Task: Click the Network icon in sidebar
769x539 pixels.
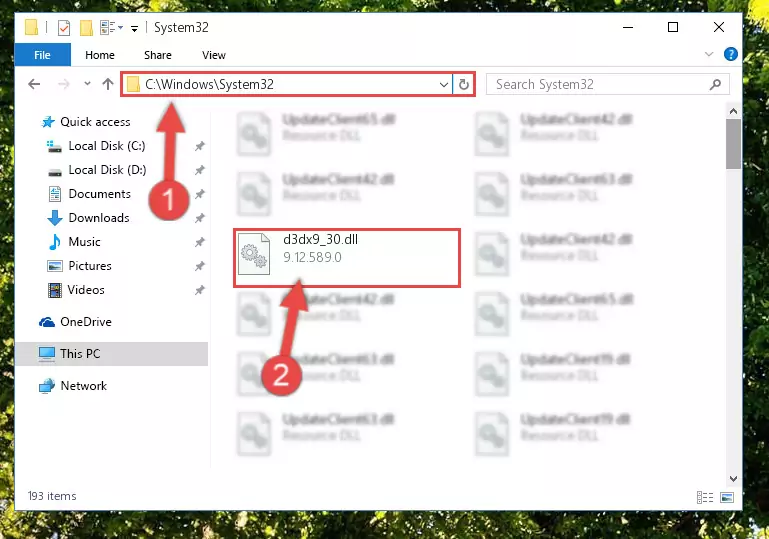Action: pyautogui.click(x=47, y=386)
